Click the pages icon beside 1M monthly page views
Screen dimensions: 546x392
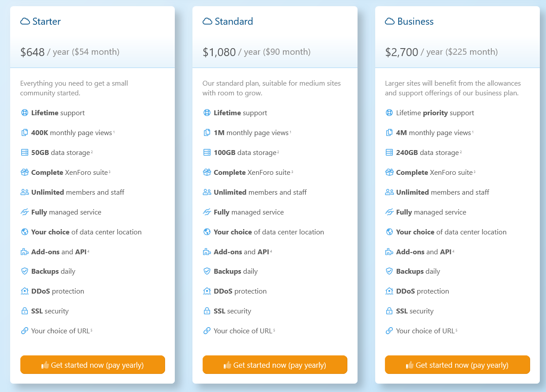click(x=207, y=132)
